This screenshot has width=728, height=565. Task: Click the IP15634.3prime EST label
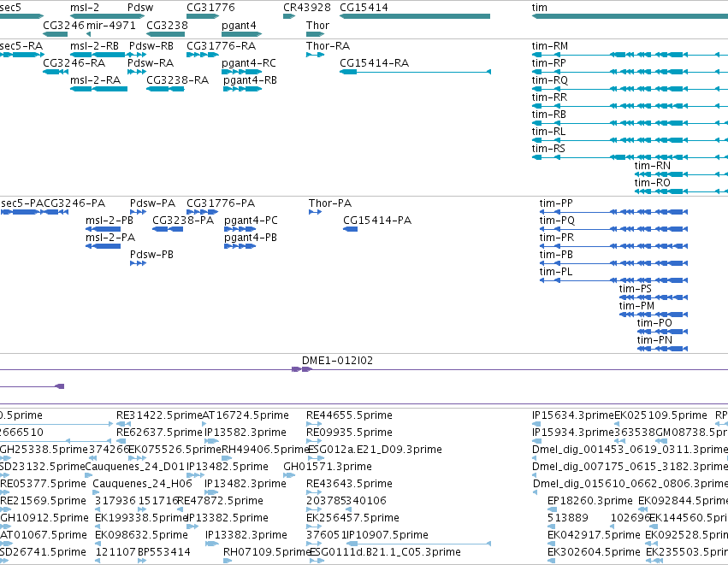tap(573, 415)
